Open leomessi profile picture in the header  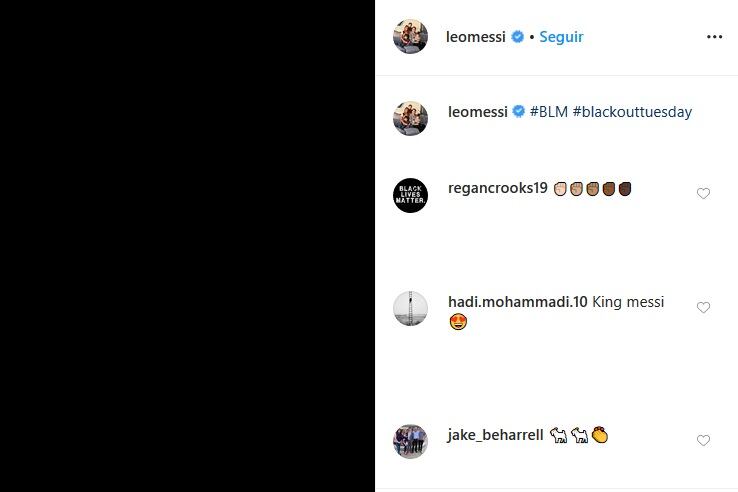click(411, 37)
